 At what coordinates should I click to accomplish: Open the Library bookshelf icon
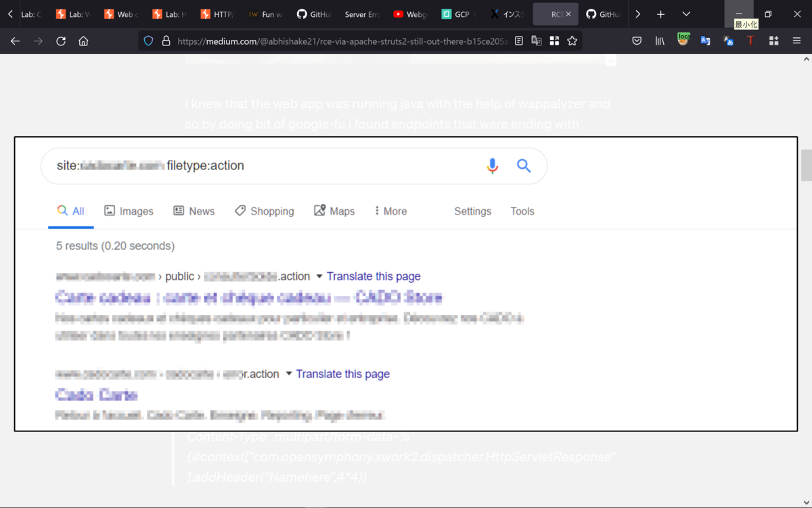pos(660,41)
